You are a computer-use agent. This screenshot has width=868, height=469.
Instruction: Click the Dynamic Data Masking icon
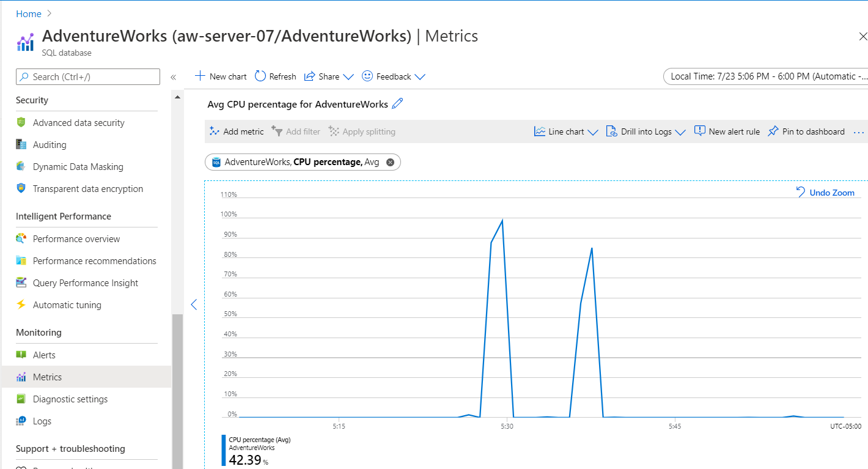click(21, 166)
